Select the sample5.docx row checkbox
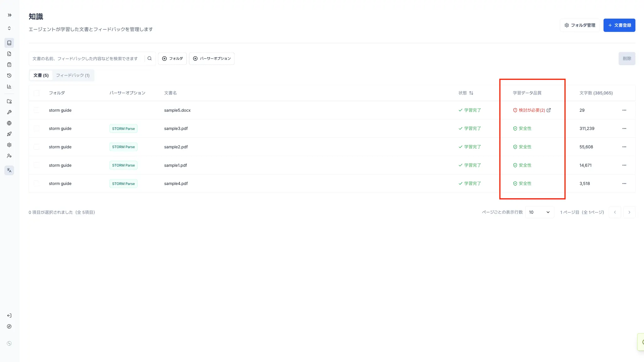The height and width of the screenshot is (362, 644). 36,110
